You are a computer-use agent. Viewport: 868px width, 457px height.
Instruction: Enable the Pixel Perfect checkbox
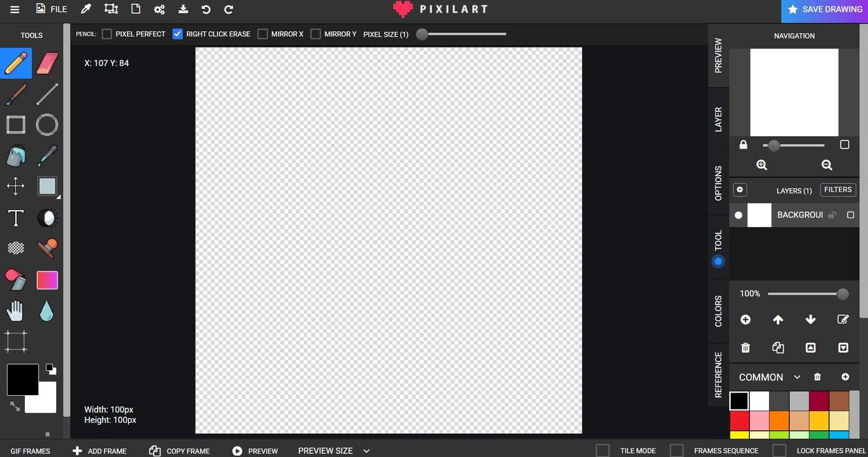click(x=107, y=34)
